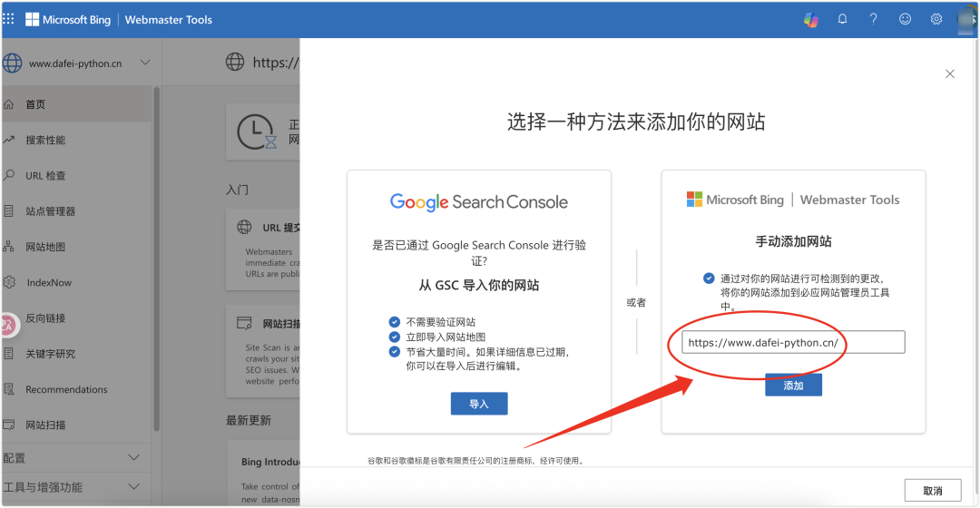Screen dimensions: 980x508
Task: Click the Google Search Console logo
Action: (479, 201)
